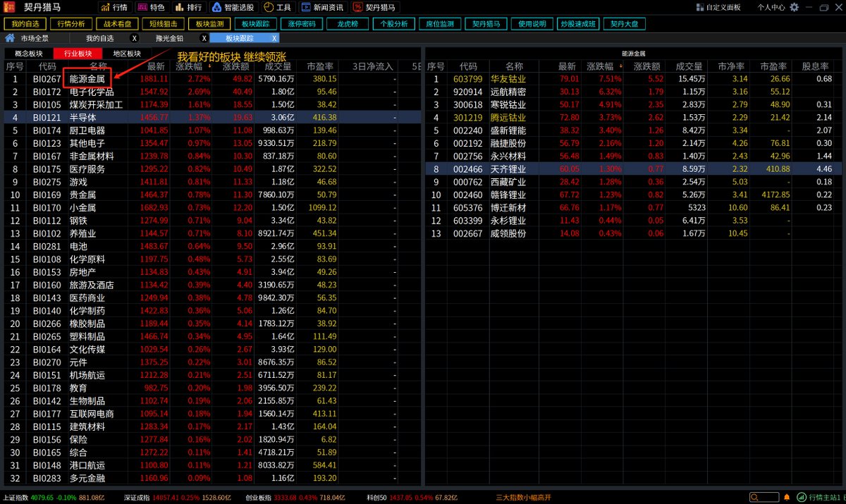
Task: Switch to the 市场全景 tab
Action: (x=35, y=38)
